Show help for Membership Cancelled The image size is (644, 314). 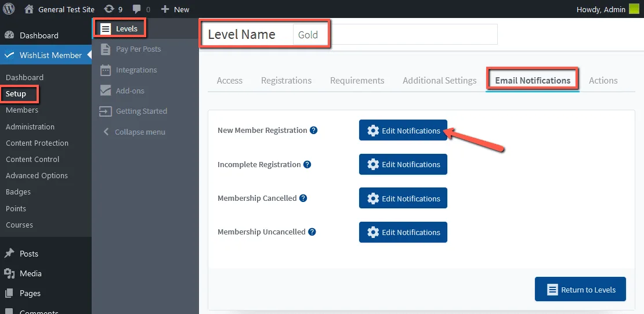[x=303, y=198]
